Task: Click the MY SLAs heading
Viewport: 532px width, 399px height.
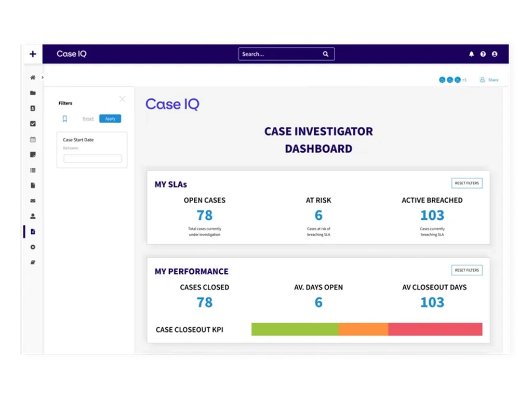Action: (x=170, y=184)
